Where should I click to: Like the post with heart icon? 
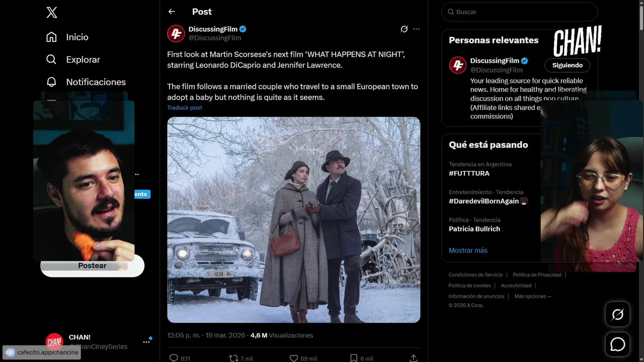(x=294, y=358)
